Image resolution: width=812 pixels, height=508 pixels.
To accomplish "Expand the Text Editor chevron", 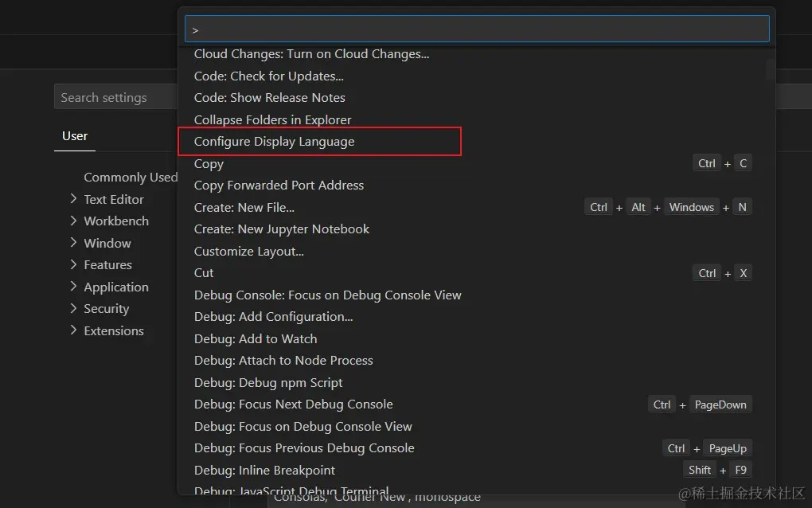I will coord(73,199).
